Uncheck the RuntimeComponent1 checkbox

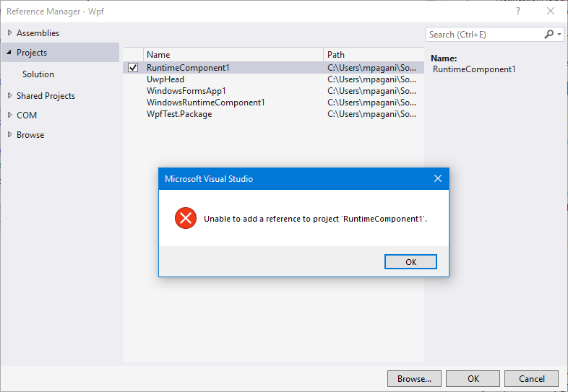[x=133, y=68]
